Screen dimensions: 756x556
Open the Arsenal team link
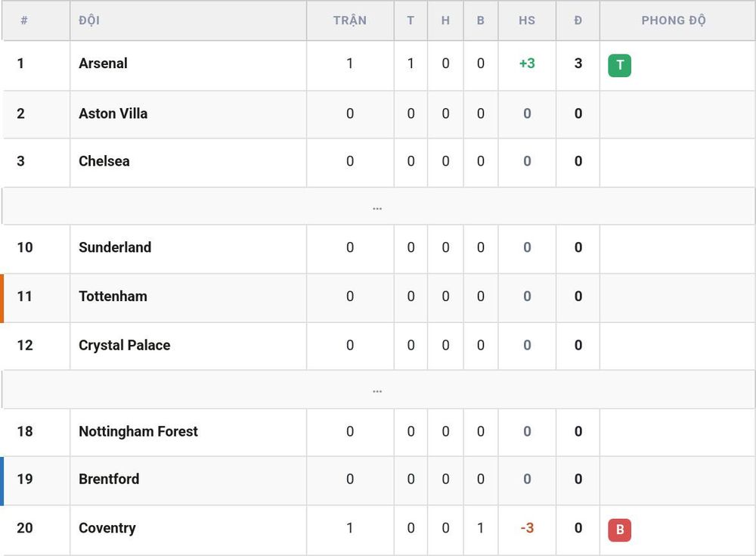103,64
